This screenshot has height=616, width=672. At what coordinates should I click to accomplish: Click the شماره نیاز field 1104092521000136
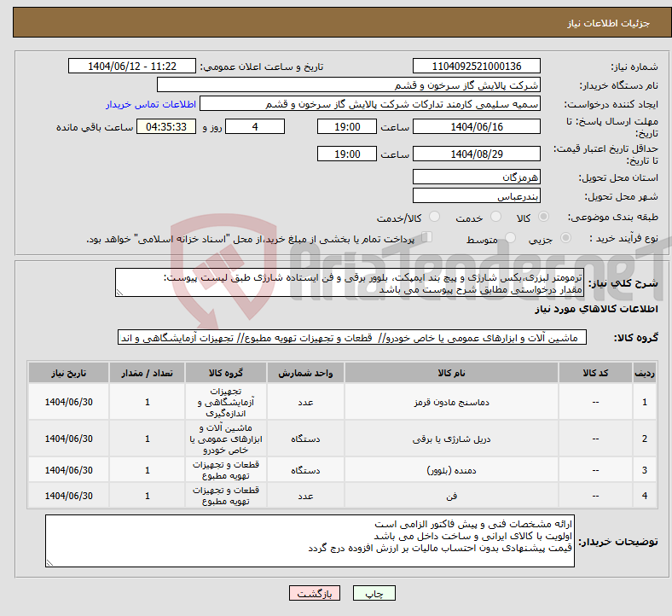point(476,66)
